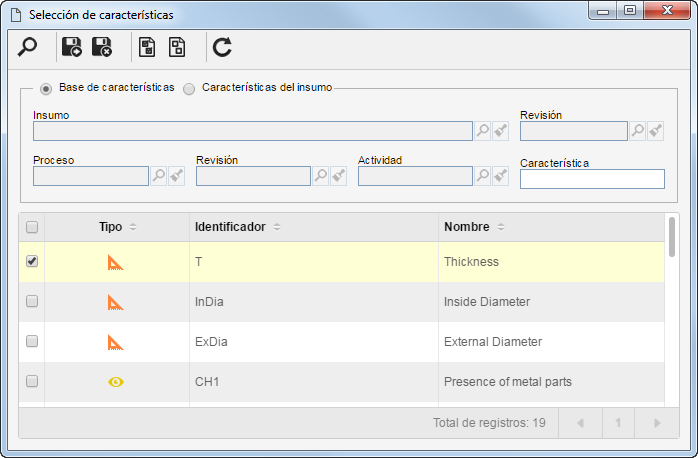Click the search magnifier toolbar icon

tap(27, 47)
